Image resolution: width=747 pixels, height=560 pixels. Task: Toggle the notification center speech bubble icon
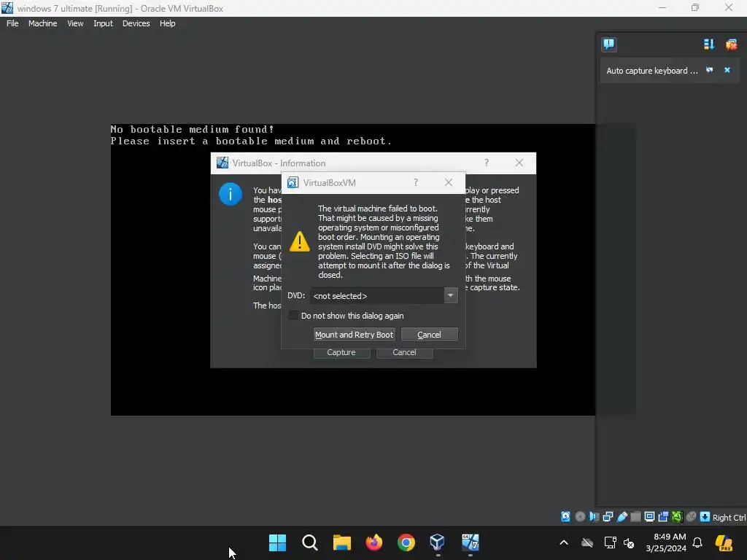(x=609, y=44)
